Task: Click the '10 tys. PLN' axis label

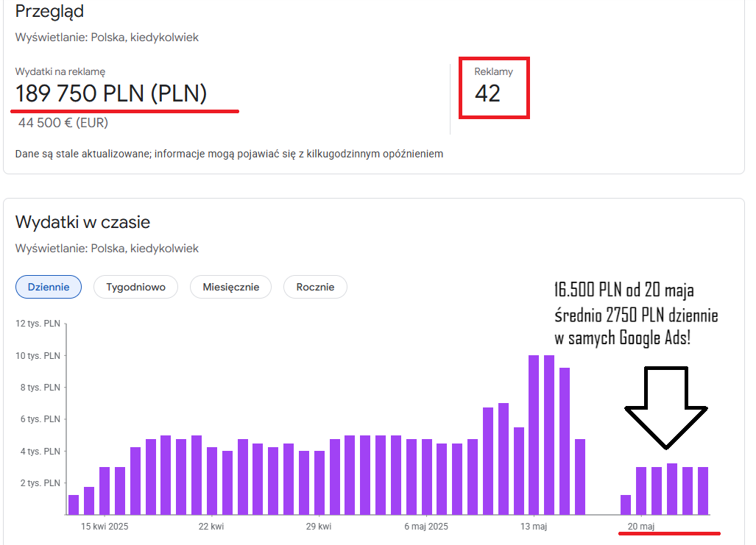Action: (x=38, y=356)
